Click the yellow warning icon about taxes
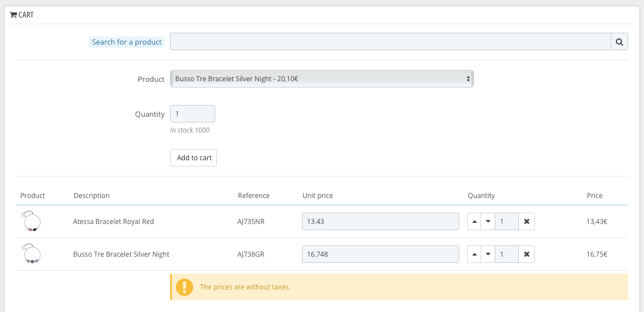Screen dimensions: 644x312 184,287
